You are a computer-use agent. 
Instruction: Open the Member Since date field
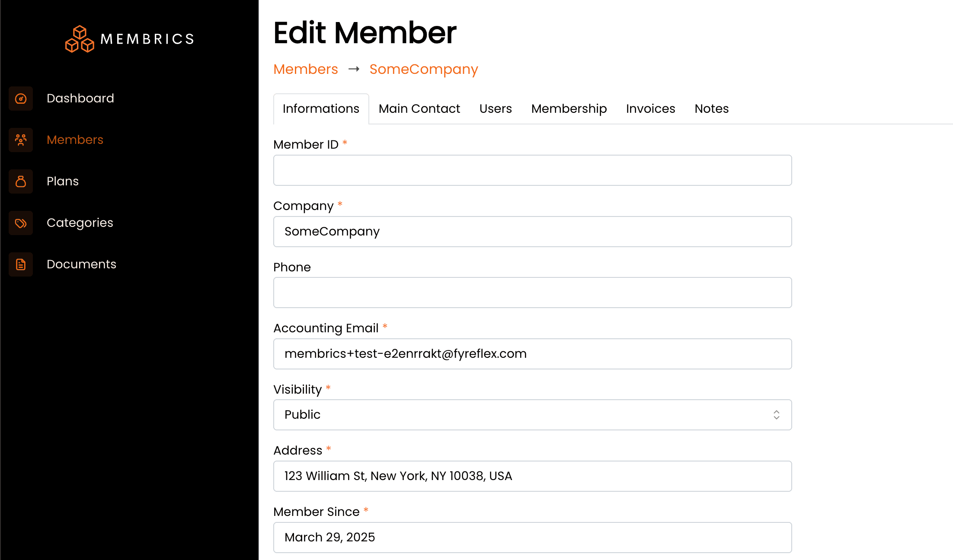pyautogui.click(x=532, y=537)
